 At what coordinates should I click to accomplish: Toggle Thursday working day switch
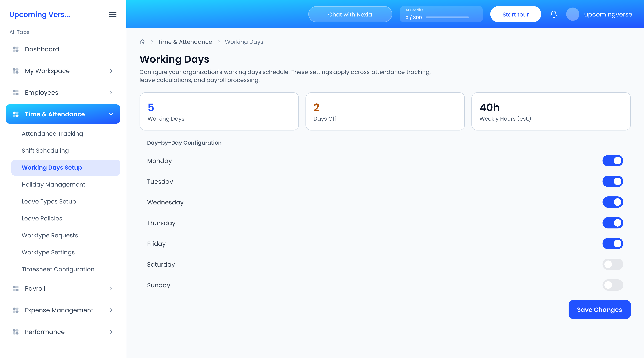[x=613, y=223]
